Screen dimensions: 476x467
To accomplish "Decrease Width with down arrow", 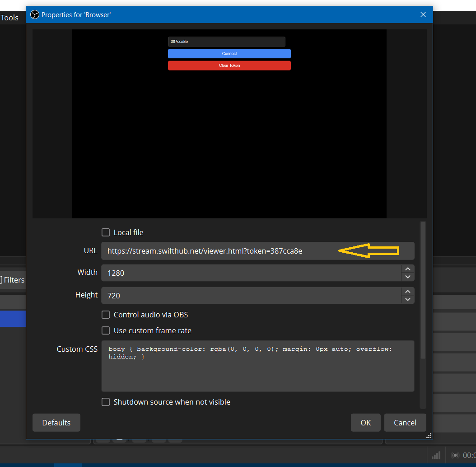I will [408, 277].
